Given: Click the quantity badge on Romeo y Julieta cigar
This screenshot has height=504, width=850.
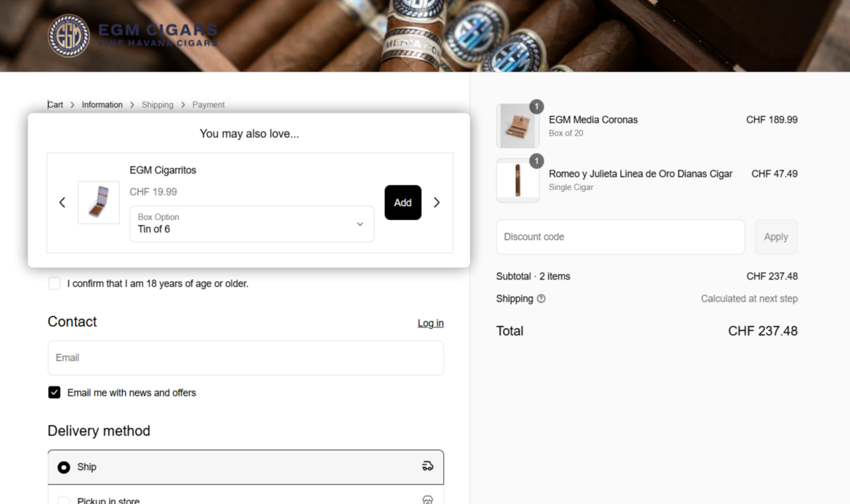Looking at the screenshot, I should click(x=536, y=161).
